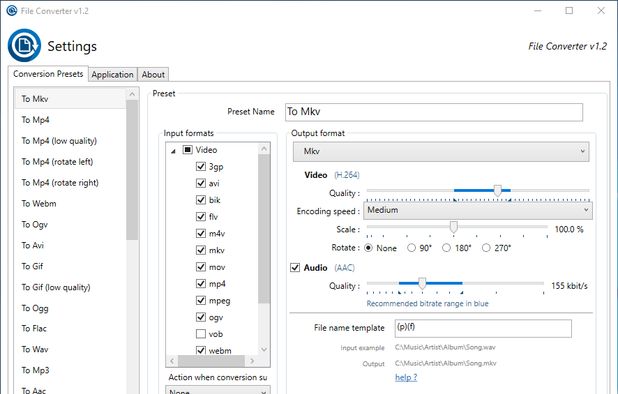Select To Gif (low quality) preset
The image size is (618, 394).
click(70, 287)
